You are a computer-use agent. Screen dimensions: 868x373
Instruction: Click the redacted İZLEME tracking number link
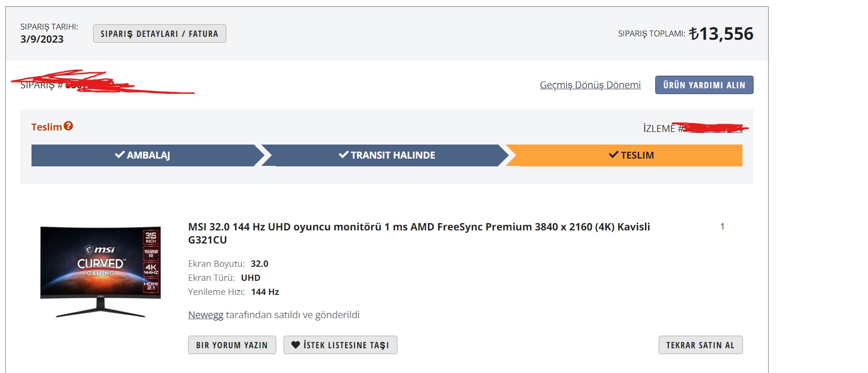(x=715, y=129)
